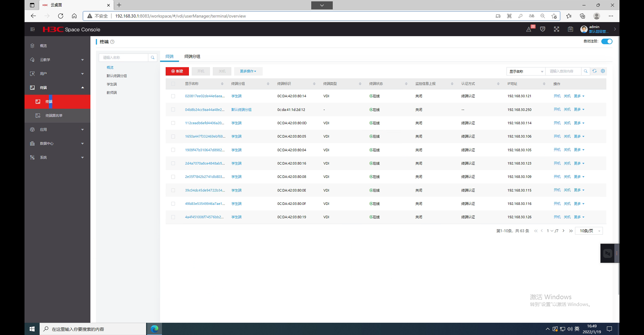The image size is (644, 335).
Task: Click the red 新建 button
Action: click(177, 71)
